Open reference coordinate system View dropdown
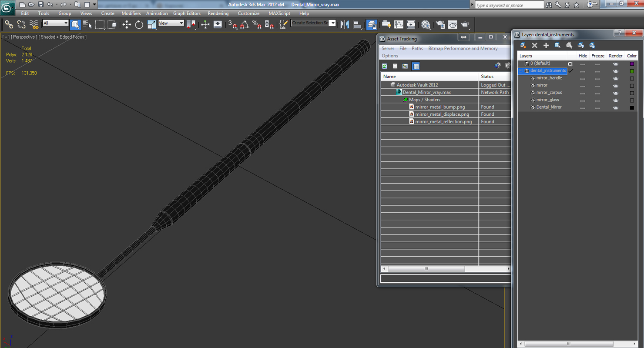The height and width of the screenshot is (348, 644). pos(171,23)
